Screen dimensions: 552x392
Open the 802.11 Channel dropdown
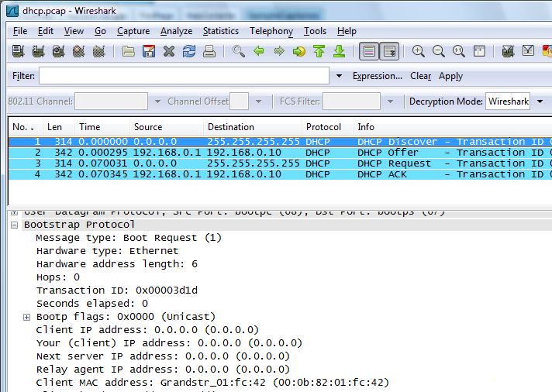[x=157, y=101]
